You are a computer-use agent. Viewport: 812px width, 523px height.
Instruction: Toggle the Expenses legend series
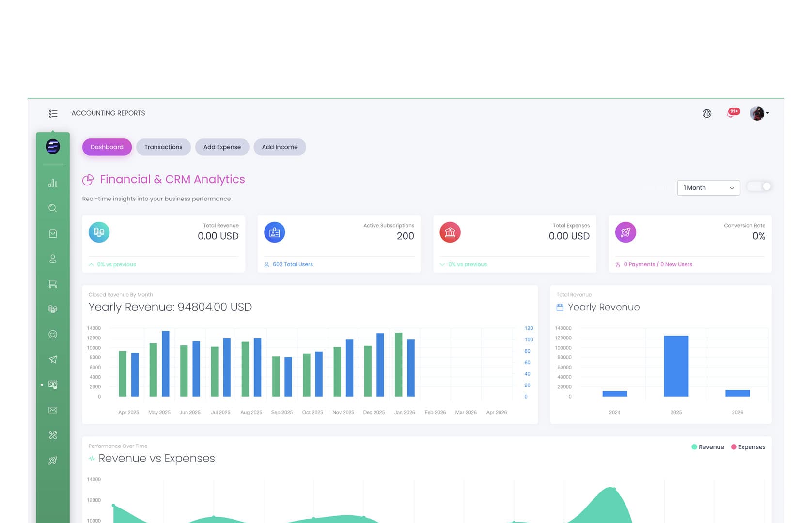point(748,447)
